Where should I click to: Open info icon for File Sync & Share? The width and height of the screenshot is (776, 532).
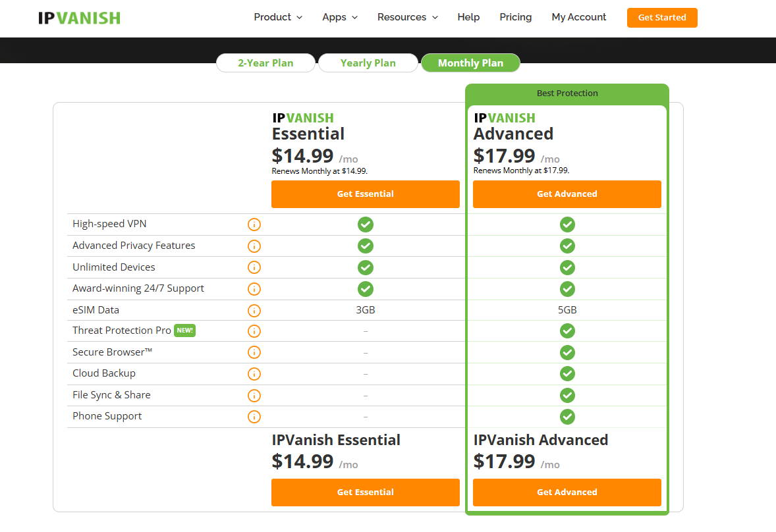point(254,396)
